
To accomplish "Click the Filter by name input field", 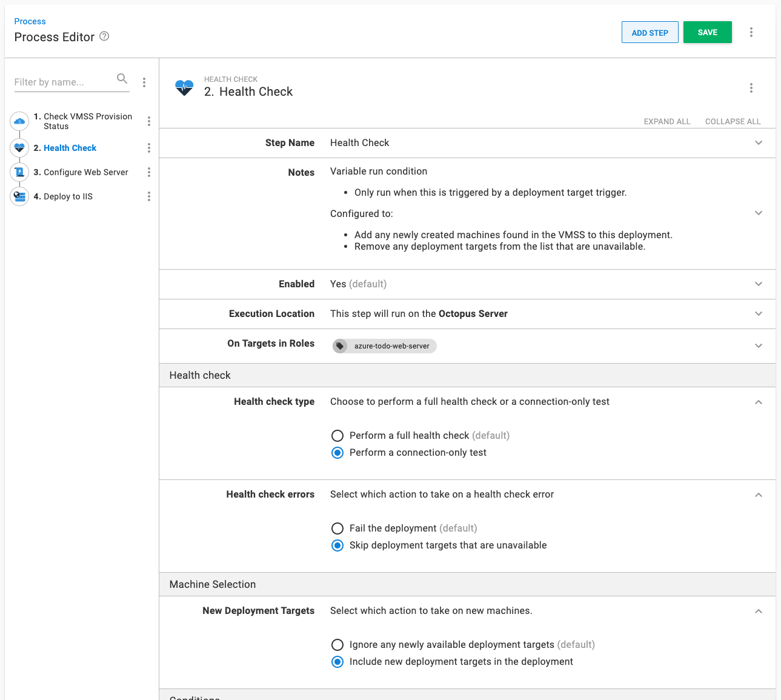I will pos(63,82).
